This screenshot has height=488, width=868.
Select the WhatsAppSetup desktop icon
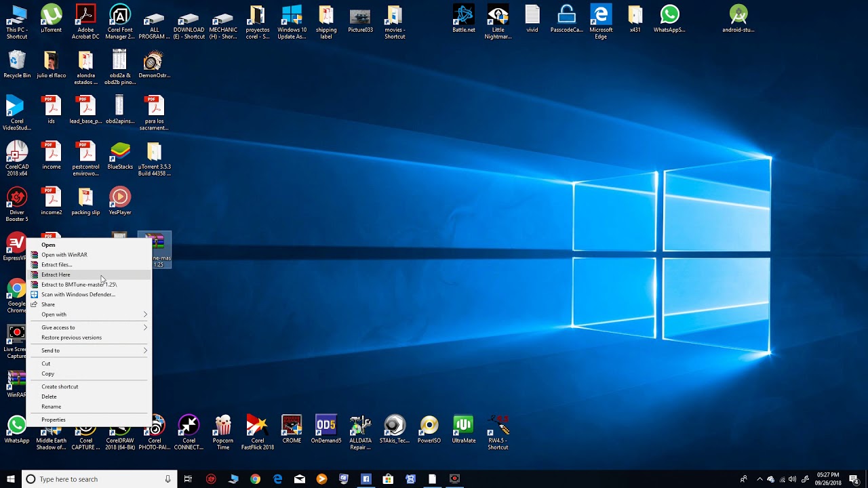click(669, 20)
